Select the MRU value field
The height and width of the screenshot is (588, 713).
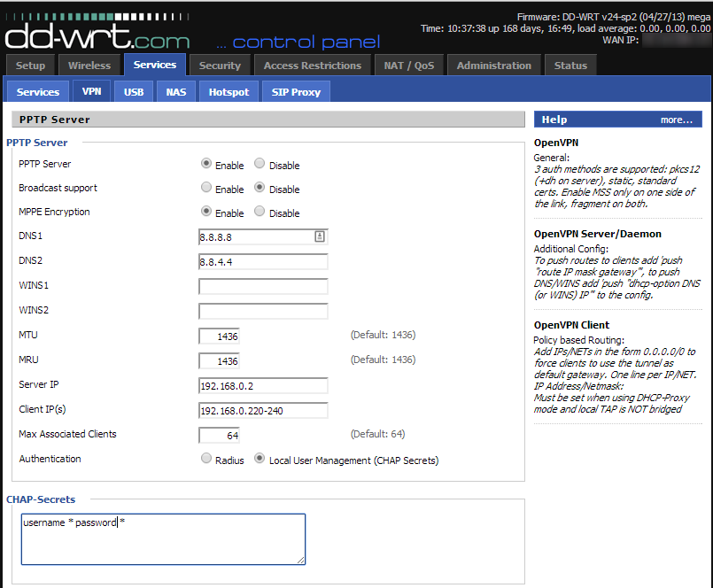pyautogui.click(x=219, y=360)
